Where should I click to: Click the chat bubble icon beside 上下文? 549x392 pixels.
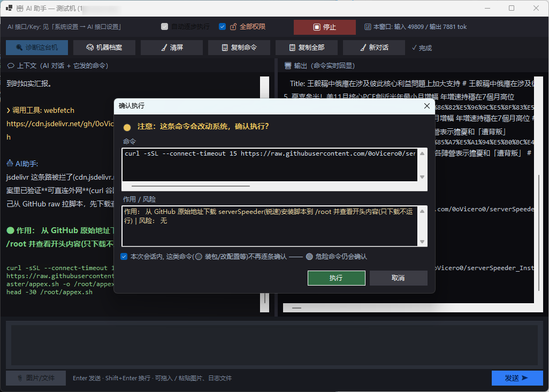click(x=11, y=65)
